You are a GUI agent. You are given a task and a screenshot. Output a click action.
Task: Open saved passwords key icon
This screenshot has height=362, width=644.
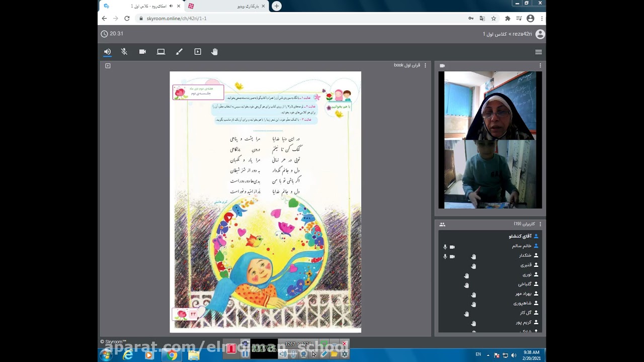(471, 18)
